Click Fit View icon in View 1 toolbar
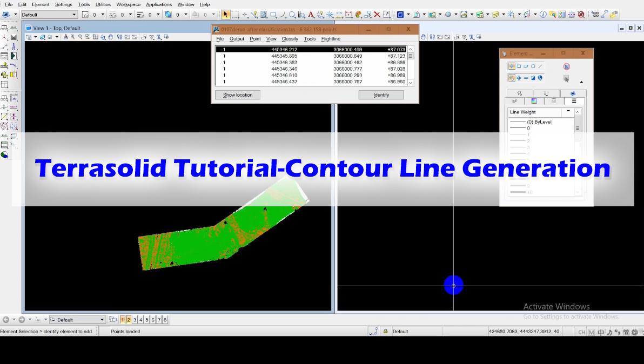 coord(95,37)
